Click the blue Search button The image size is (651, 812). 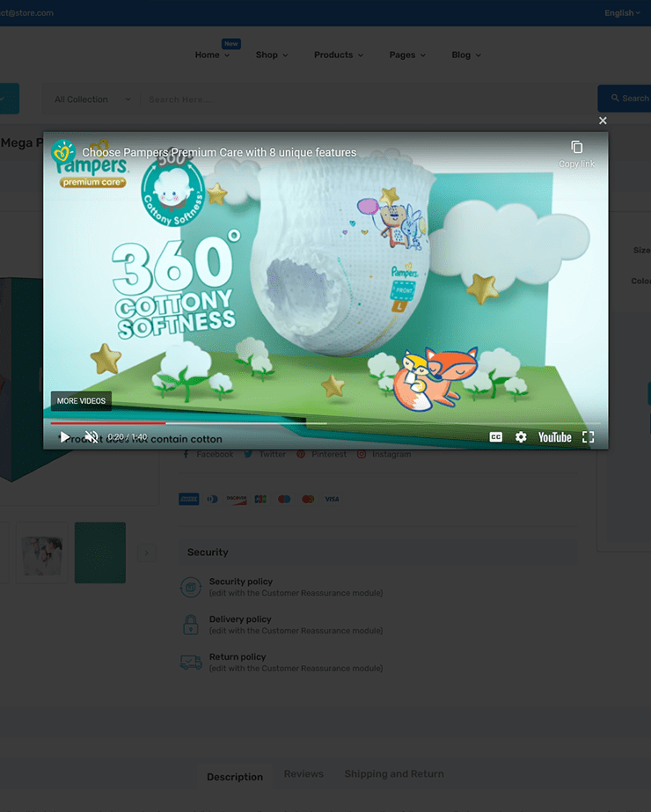pos(625,99)
